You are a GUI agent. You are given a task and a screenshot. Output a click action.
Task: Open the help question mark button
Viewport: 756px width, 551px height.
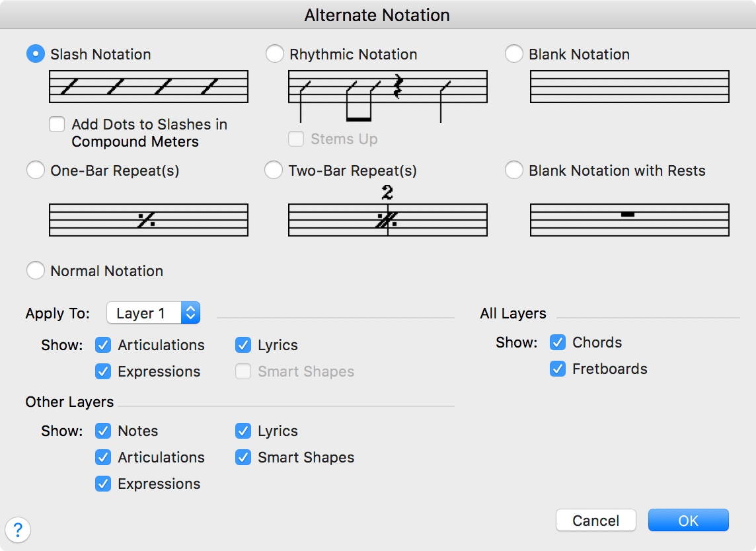click(18, 529)
